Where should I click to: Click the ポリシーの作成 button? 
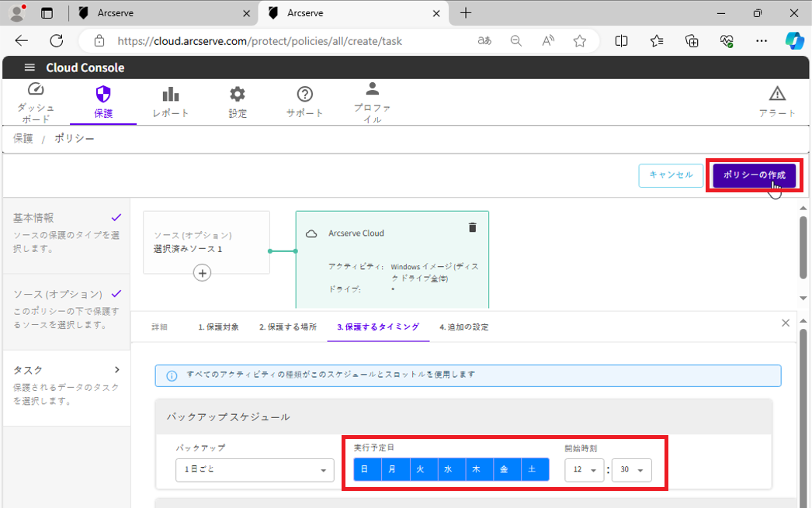point(754,175)
